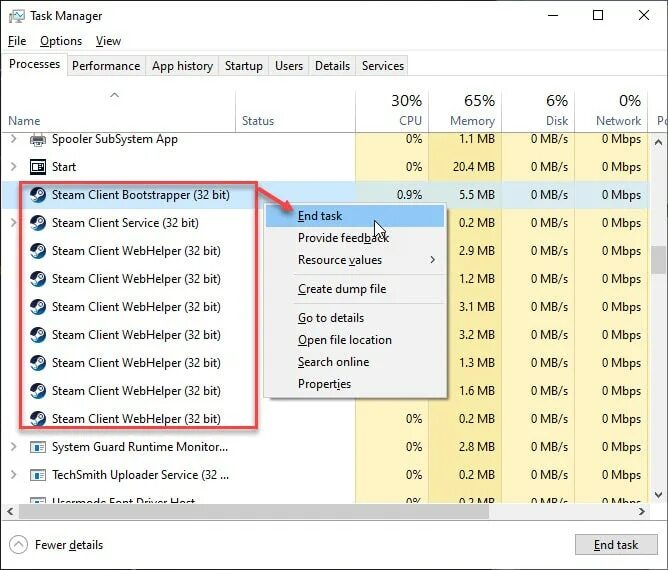This screenshot has width=668, height=570.
Task: Select Spooler SubSystem App text
Action: click(115, 139)
